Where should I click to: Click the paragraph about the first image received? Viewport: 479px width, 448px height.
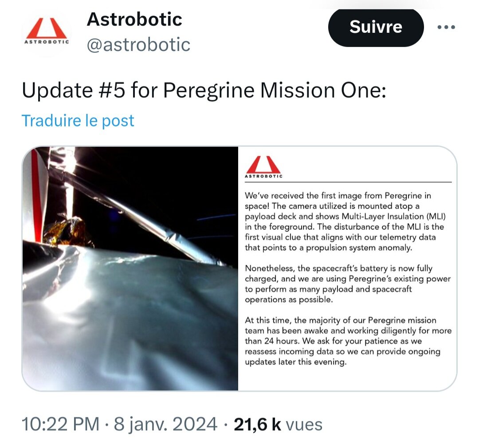coord(345,221)
